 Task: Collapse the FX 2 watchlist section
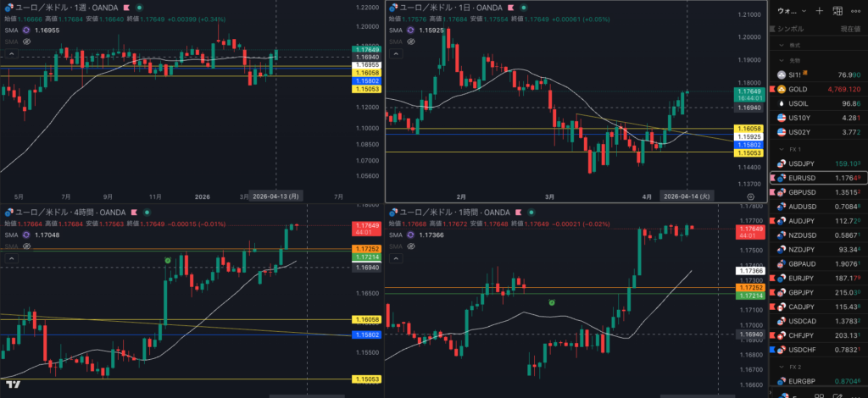pos(782,367)
